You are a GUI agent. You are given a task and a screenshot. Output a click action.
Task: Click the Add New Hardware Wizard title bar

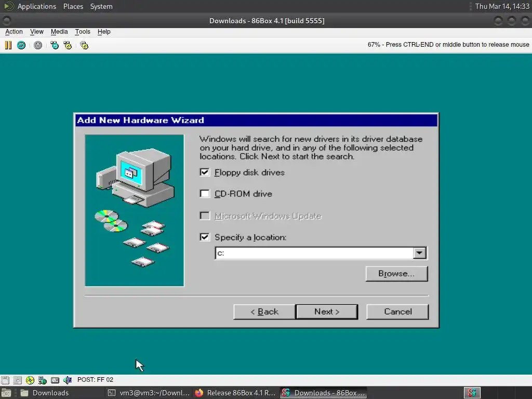click(256, 120)
